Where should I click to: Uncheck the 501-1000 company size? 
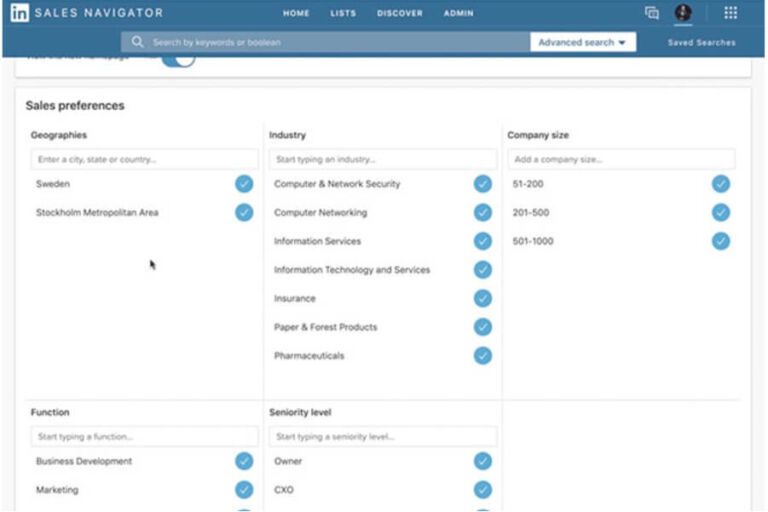720,241
